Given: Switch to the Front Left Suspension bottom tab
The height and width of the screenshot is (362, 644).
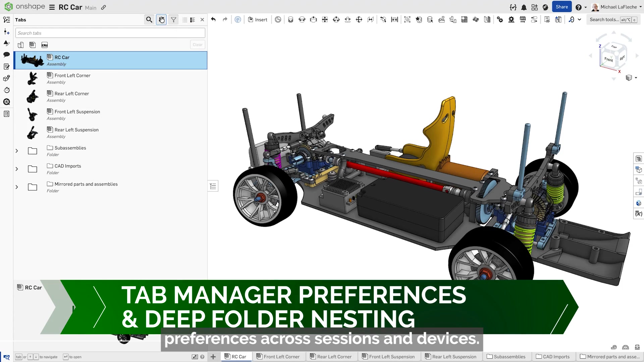Looking at the screenshot, I should (x=389, y=357).
